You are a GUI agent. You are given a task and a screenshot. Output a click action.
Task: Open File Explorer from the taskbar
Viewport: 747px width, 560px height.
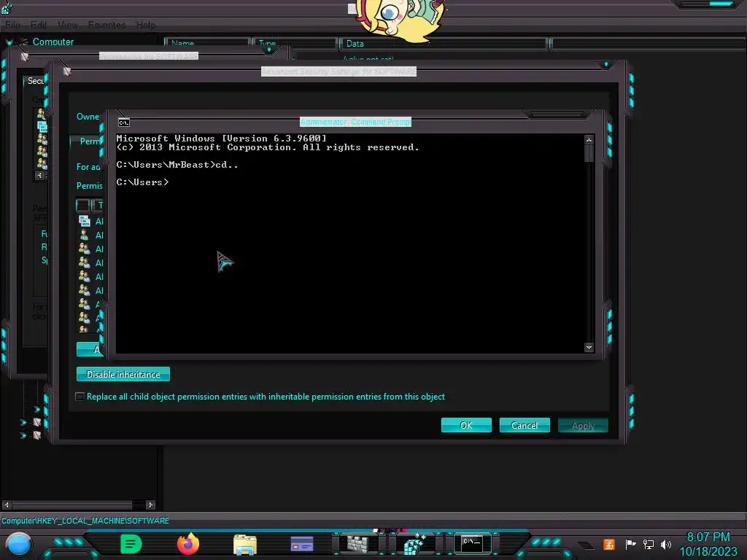tap(245, 544)
